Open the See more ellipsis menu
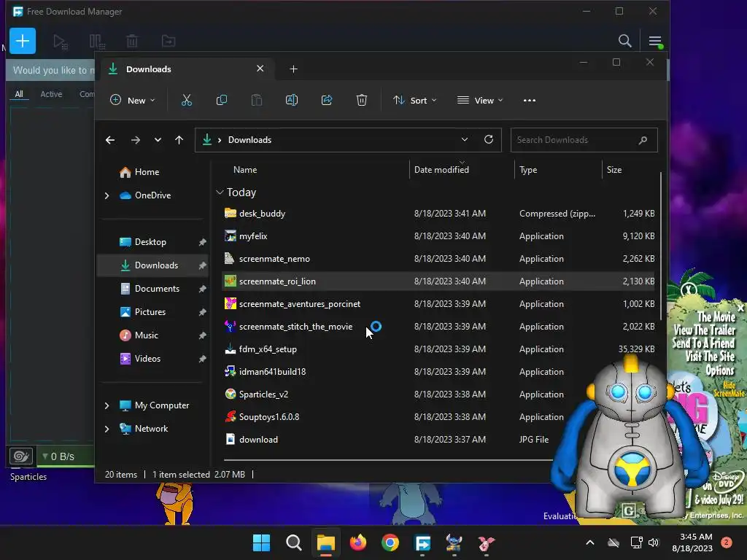Screen dimensions: 747x560 [x=530, y=101]
